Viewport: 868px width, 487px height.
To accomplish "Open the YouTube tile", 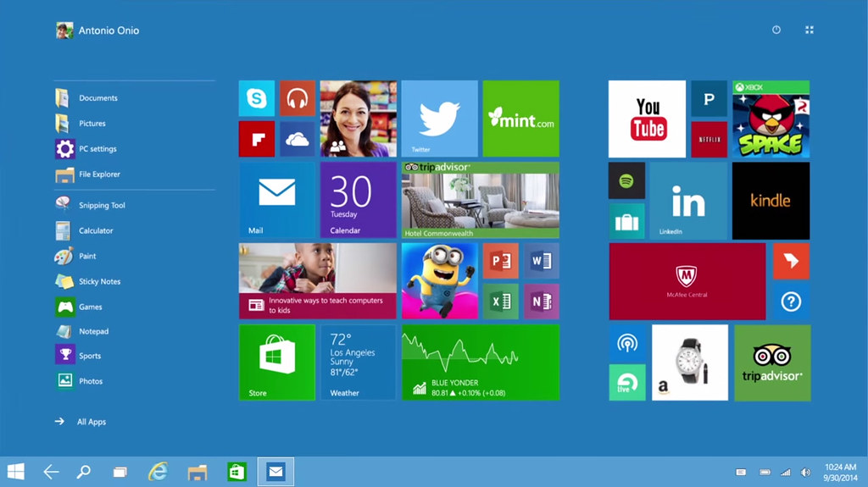I will coord(647,119).
